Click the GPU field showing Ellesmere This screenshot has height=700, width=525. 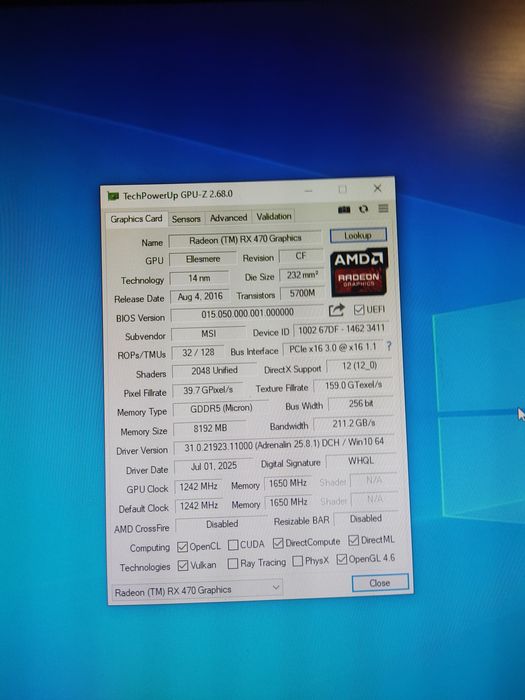tap(203, 259)
